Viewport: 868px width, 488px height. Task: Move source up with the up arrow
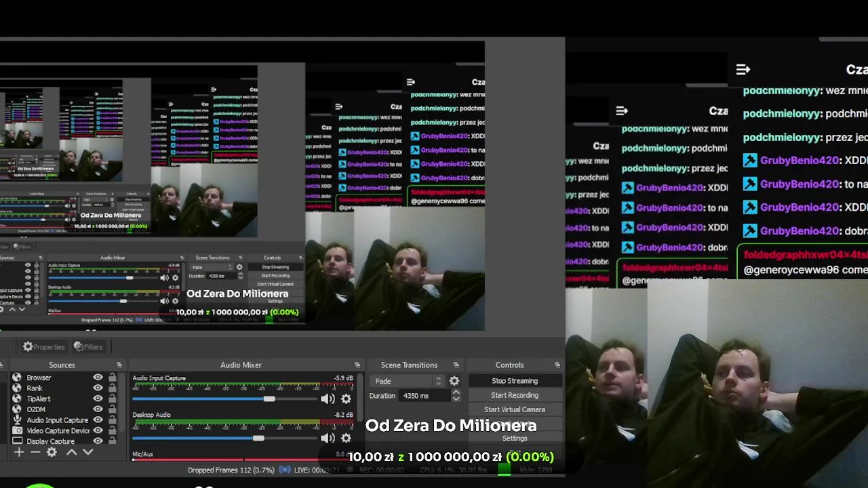coord(71,452)
